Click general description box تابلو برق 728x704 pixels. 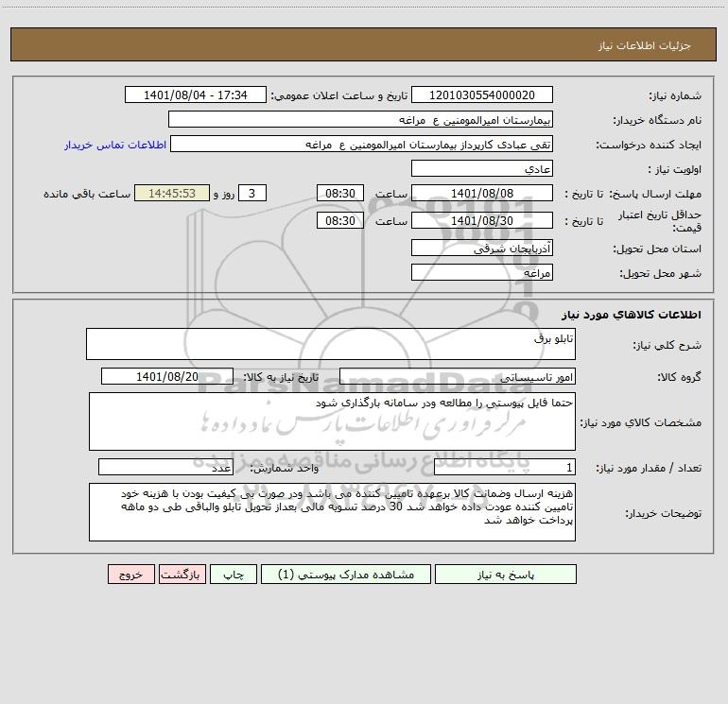pos(331,344)
